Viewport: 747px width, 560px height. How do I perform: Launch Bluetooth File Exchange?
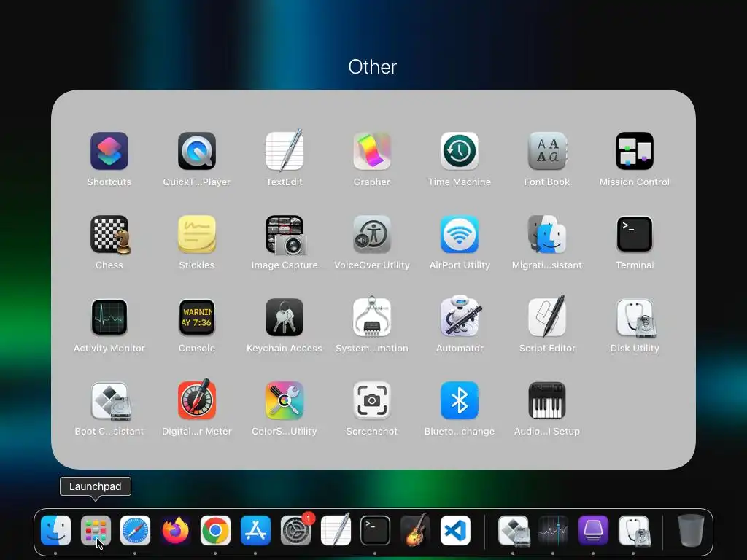coord(460,400)
